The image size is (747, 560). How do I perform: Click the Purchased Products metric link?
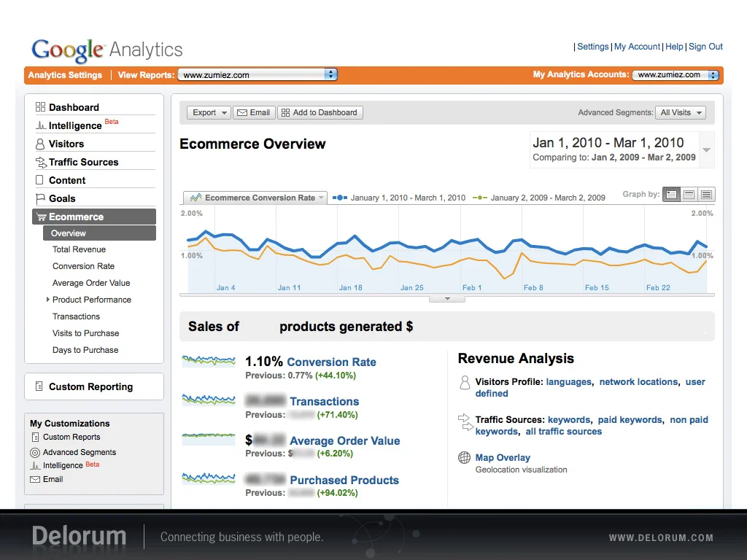pyautogui.click(x=344, y=480)
